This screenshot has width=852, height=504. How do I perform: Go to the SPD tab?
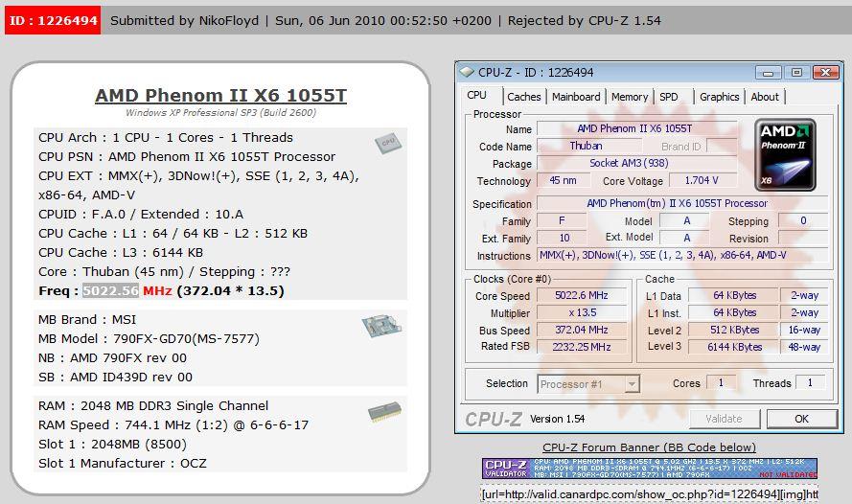pyautogui.click(x=669, y=97)
